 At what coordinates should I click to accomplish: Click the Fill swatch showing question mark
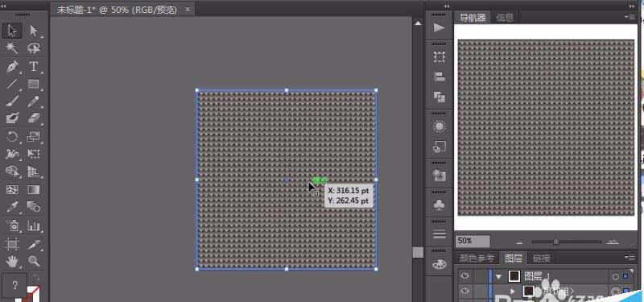[x=14, y=285]
